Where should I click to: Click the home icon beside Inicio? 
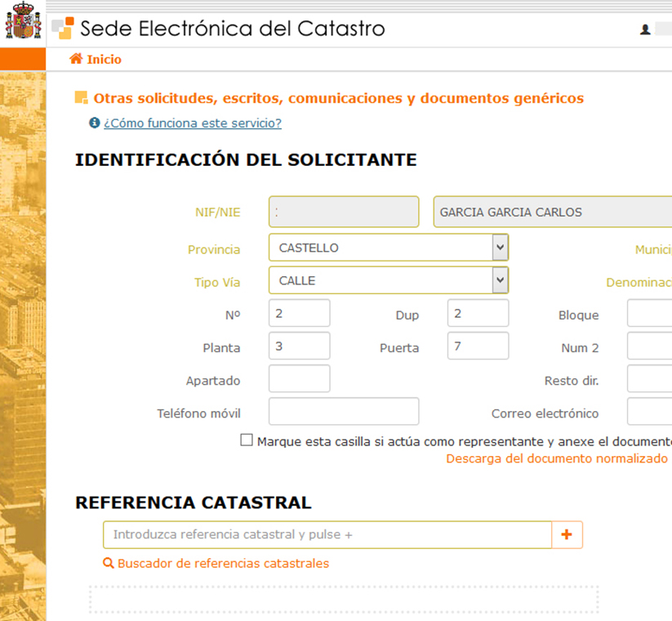[76, 59]
